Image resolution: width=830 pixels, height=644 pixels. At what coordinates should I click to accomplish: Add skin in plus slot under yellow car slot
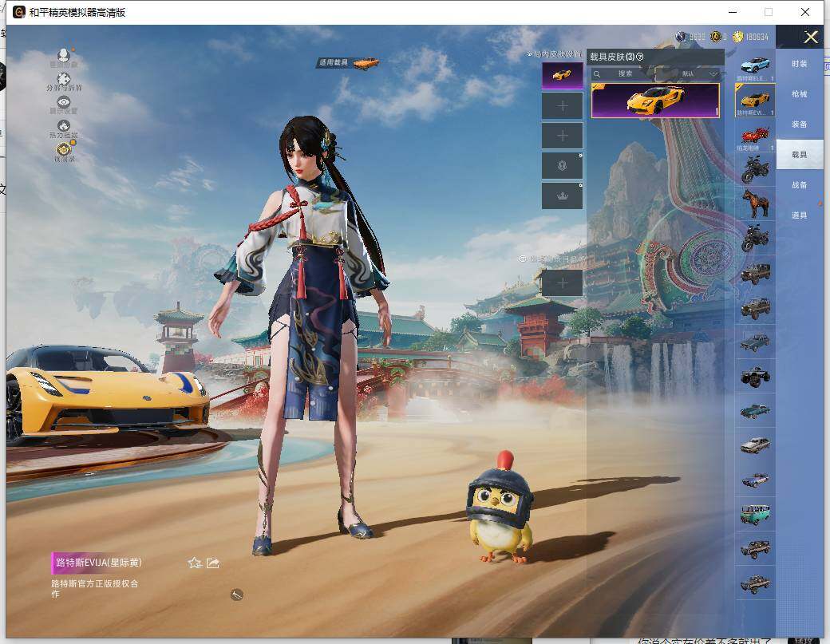[562, 106]
